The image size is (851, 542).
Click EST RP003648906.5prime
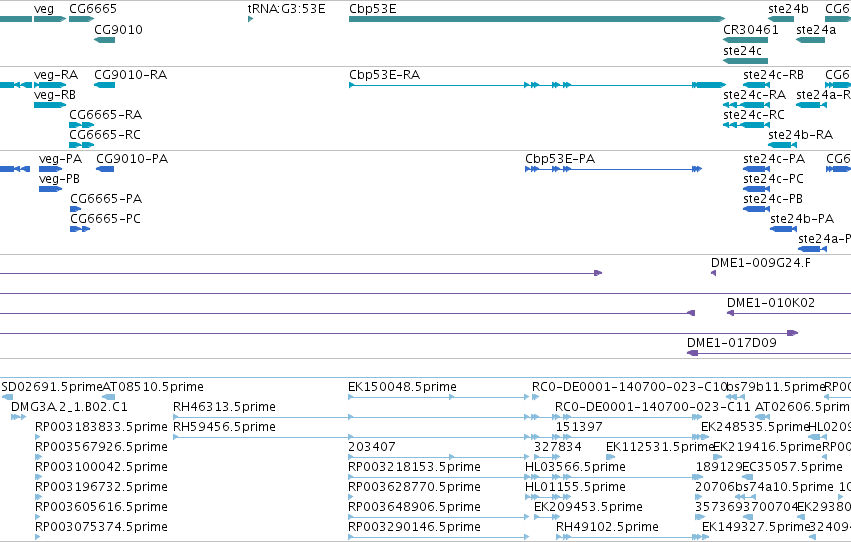tap(414, 507)
